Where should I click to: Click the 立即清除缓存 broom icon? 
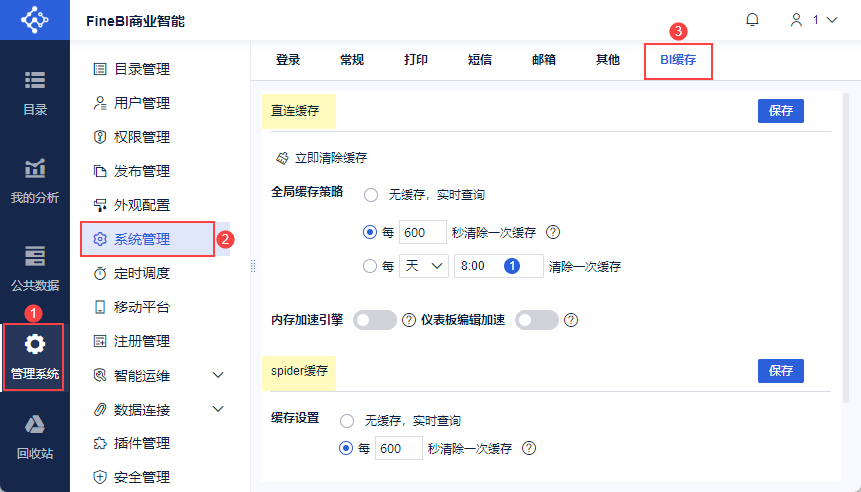[x=282, y=158]
